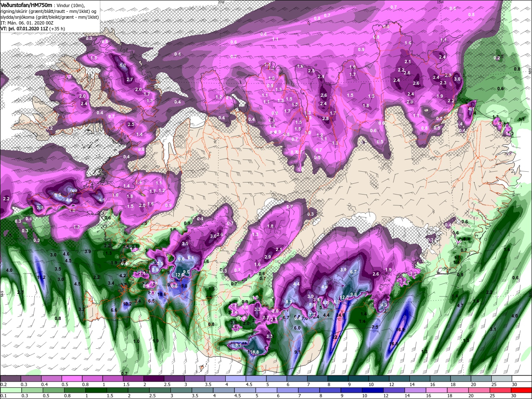This screenshot has height=399, width=532.
Task: Click the 11.2 value in the western rain band
Action: 41,277
